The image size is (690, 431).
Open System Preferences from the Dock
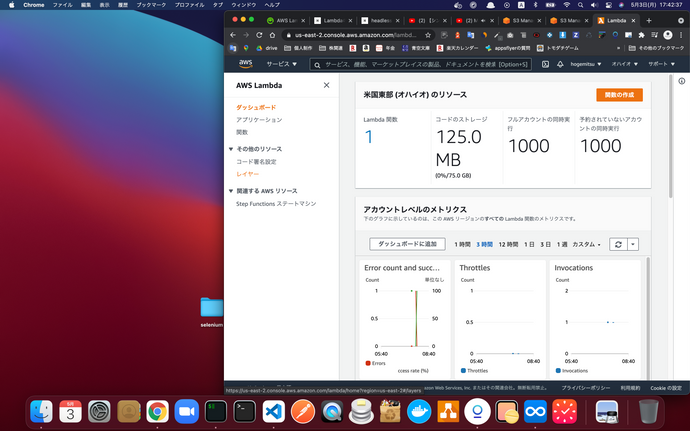(99, 412)
